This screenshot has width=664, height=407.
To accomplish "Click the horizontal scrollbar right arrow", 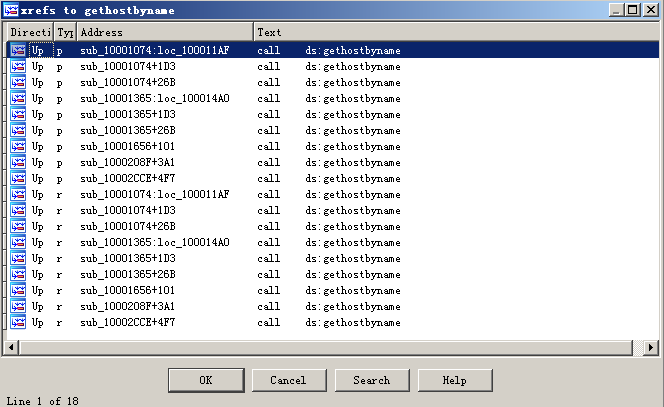I will point(650,348).
